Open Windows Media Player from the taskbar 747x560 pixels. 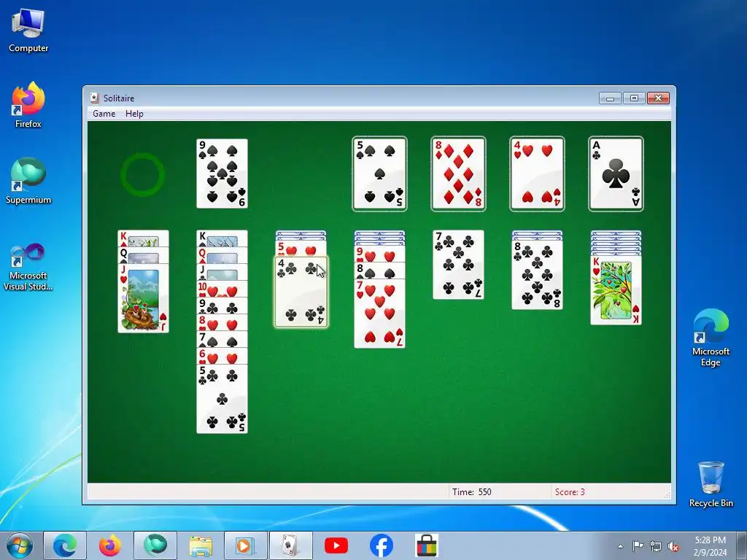click(245, 545)
